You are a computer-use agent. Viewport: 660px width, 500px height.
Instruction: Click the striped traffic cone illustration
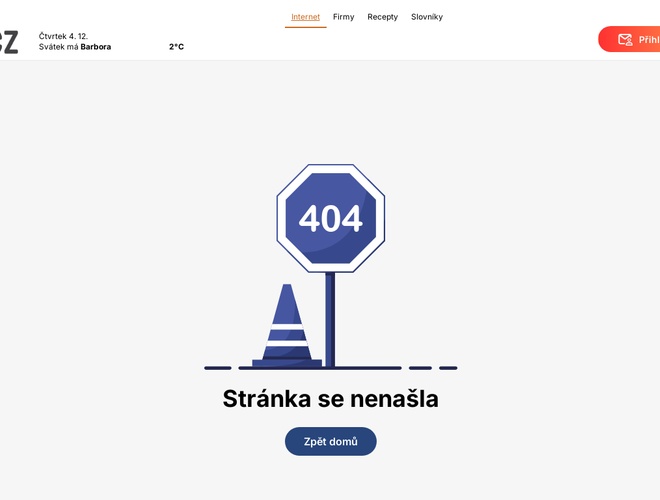286,326
